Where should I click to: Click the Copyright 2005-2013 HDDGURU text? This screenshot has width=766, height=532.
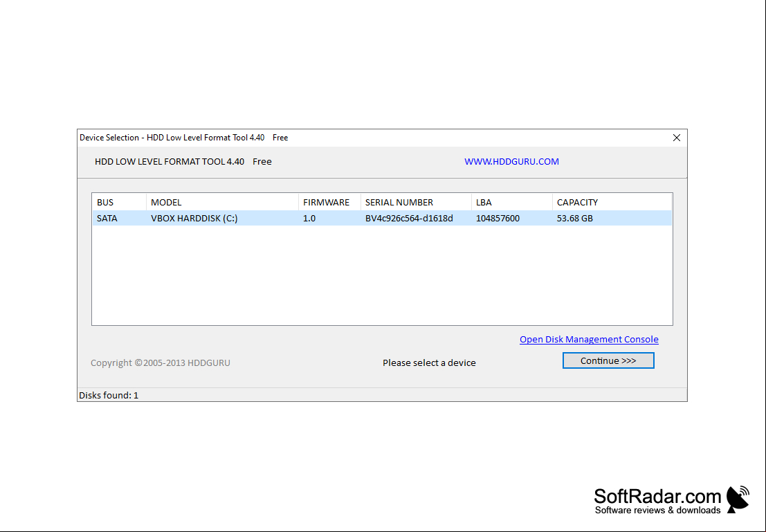pos(161,363)
